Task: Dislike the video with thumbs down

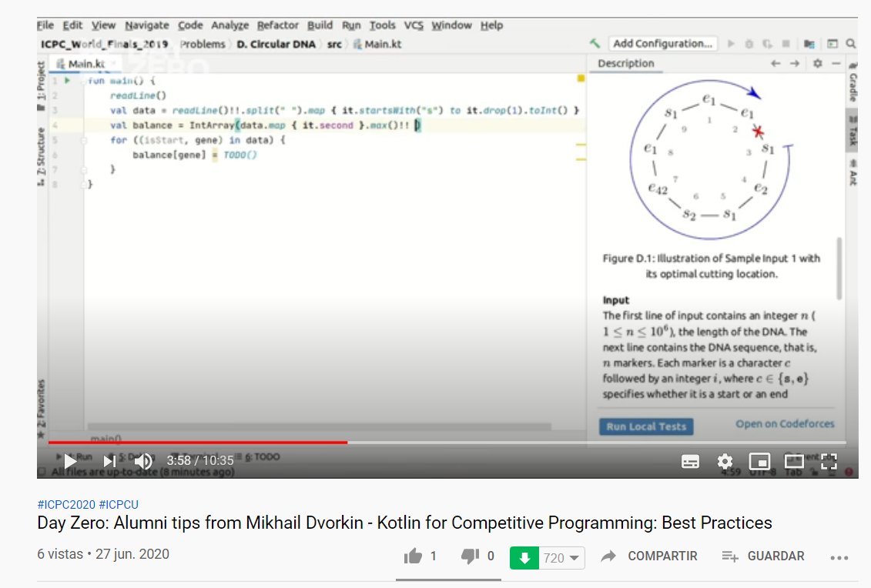Action: [x=470, y=556]
